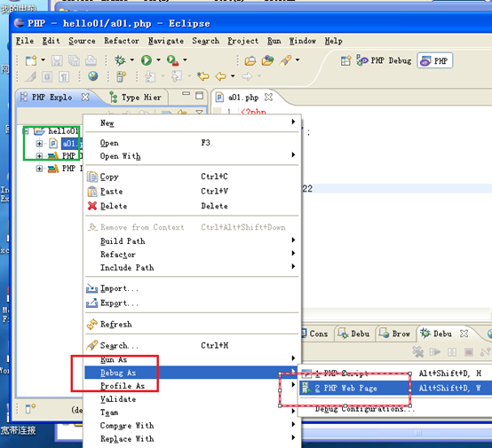
Task: Open the Project menu
Action: click(243, 41)
